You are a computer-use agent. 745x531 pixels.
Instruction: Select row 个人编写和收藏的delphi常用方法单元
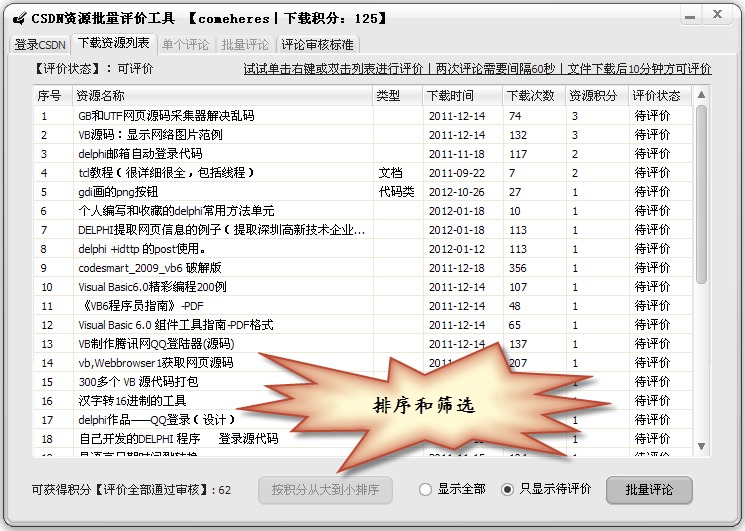363,211
